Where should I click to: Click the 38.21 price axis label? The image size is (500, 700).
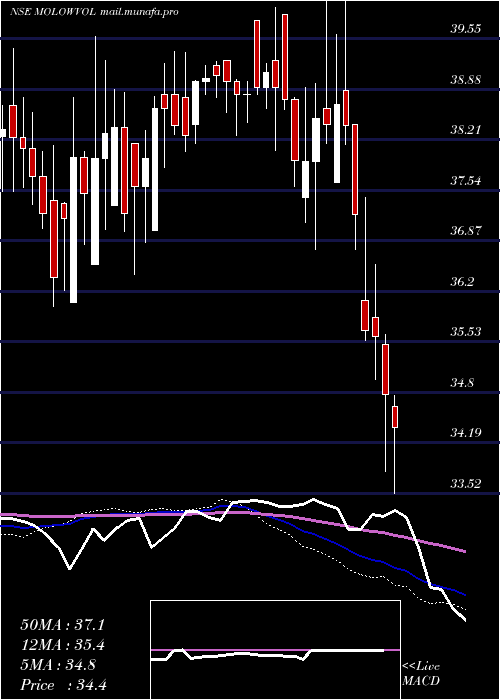tap(466, 130)
